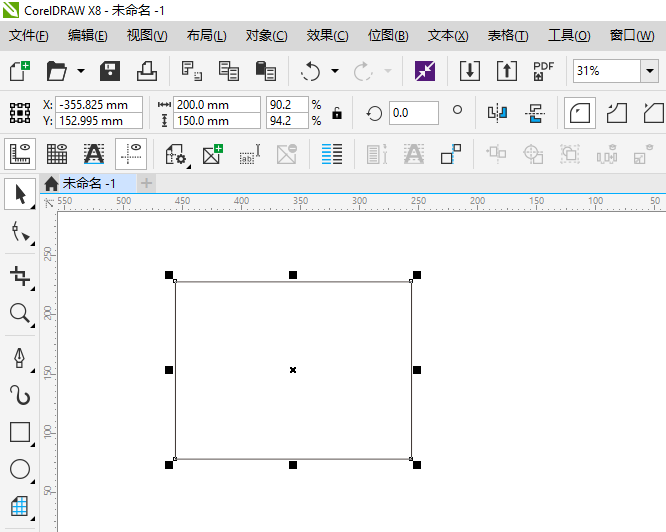Toggle show rulers button

click(x=20, y=154)
